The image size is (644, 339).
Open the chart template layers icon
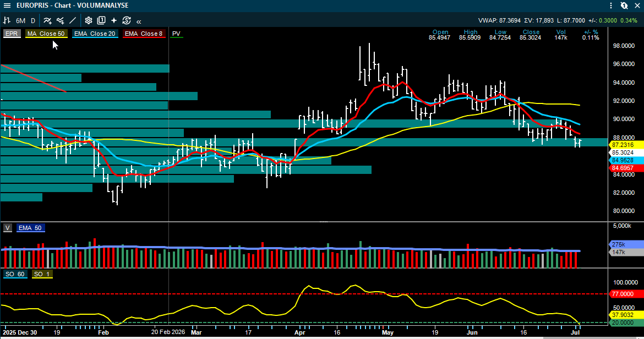pos(101,20)
